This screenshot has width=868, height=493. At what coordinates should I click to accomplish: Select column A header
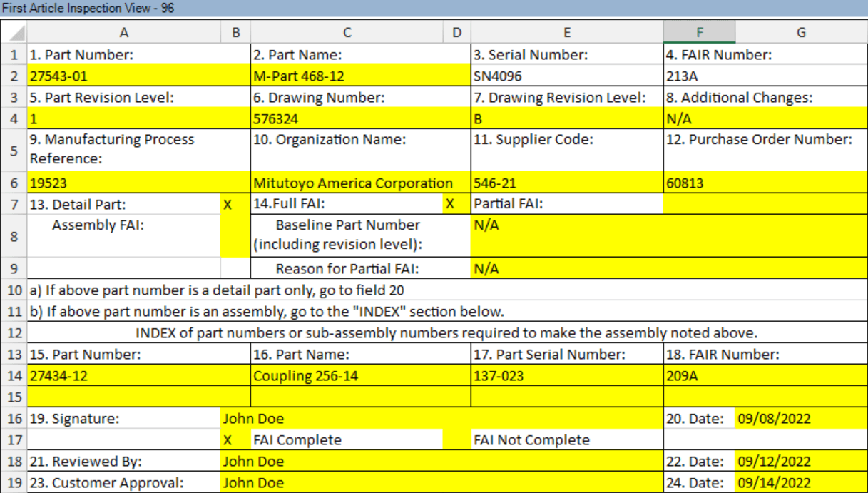[x=123, y=32]
